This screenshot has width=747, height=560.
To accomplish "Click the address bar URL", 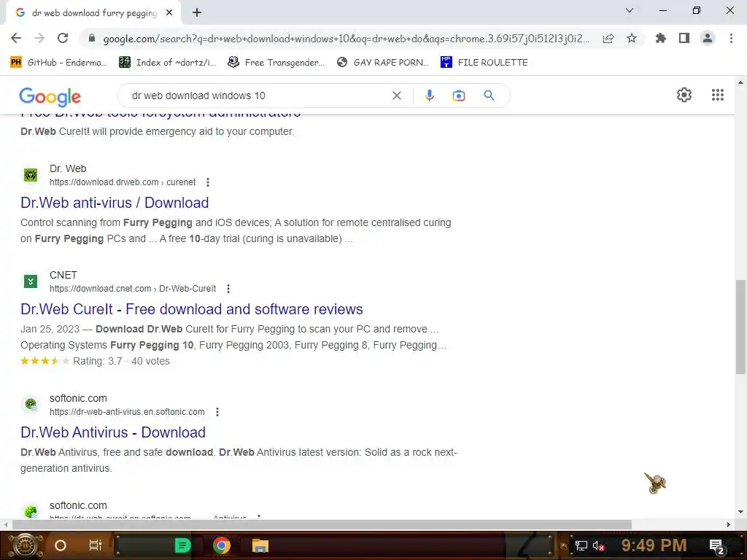I will pyautogui.click(x=346, y=39).
